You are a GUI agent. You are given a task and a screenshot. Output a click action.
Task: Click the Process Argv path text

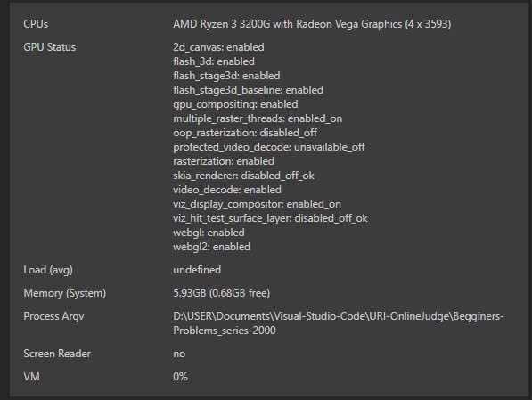click(x=339, y=323)
